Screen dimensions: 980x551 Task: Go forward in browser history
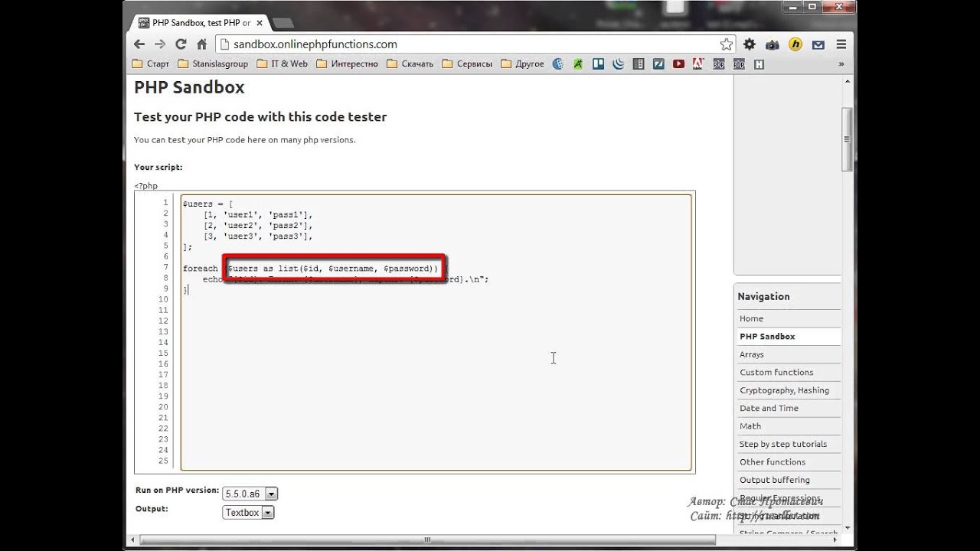coord(160,44)
